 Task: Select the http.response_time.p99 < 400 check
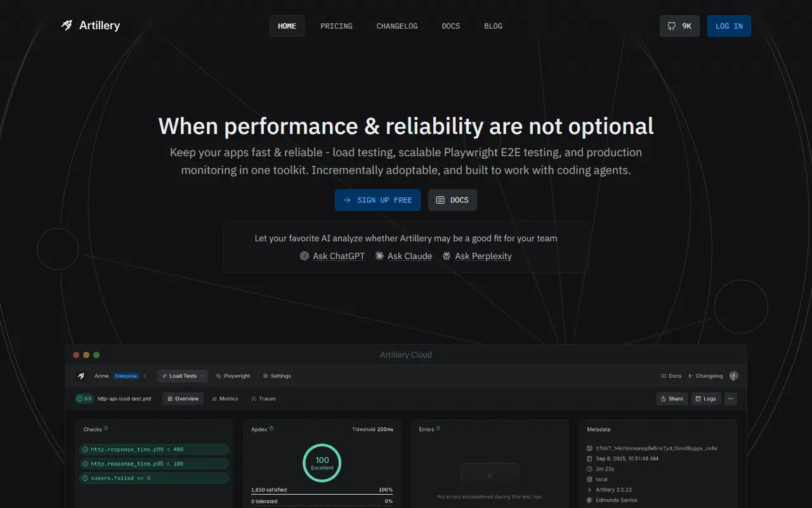[x=154, y=450]
